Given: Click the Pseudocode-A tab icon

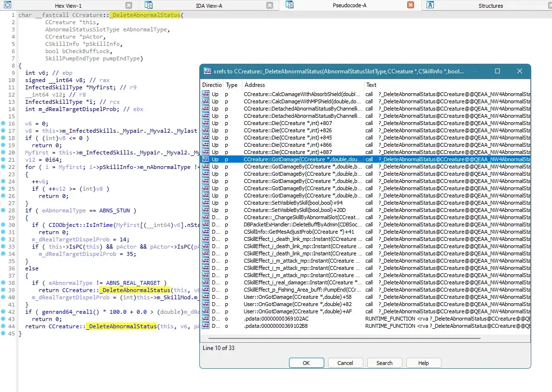Looking at the screenshot, I should [x=290, y=4].
